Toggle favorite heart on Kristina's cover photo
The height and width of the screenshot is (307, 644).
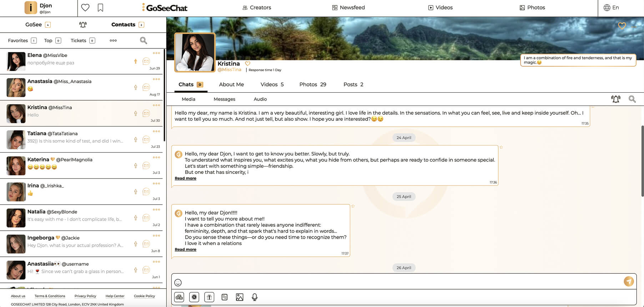[x=622, y=26]
